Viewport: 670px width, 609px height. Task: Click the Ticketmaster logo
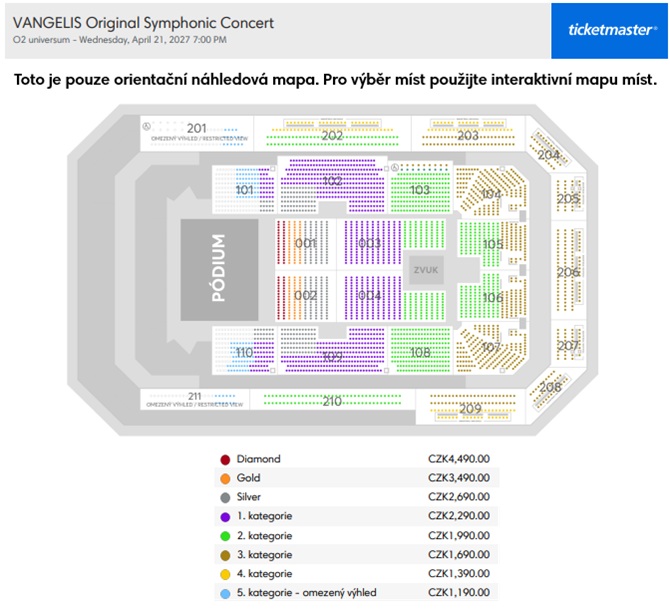tap(610, 30)
